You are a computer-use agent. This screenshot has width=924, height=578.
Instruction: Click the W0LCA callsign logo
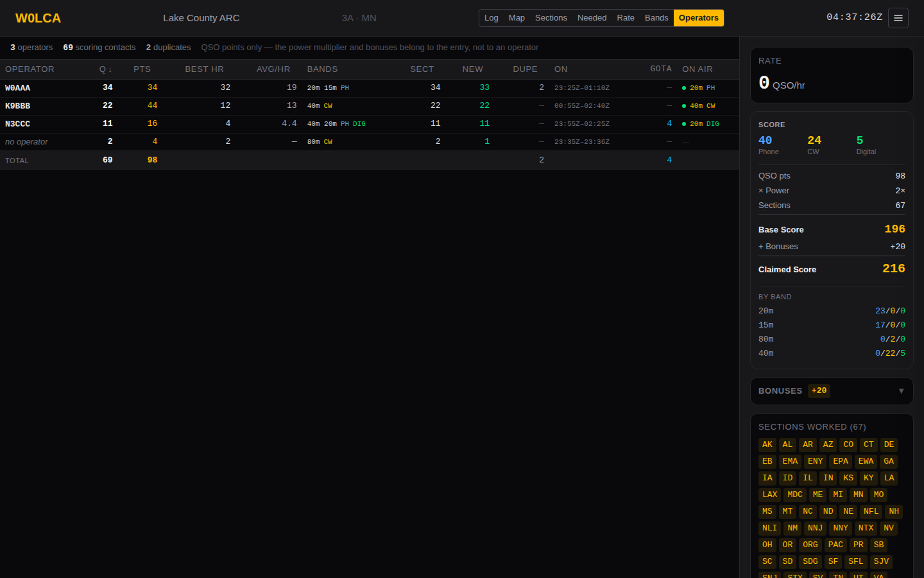pyautogui.click(x=38, y=18)
